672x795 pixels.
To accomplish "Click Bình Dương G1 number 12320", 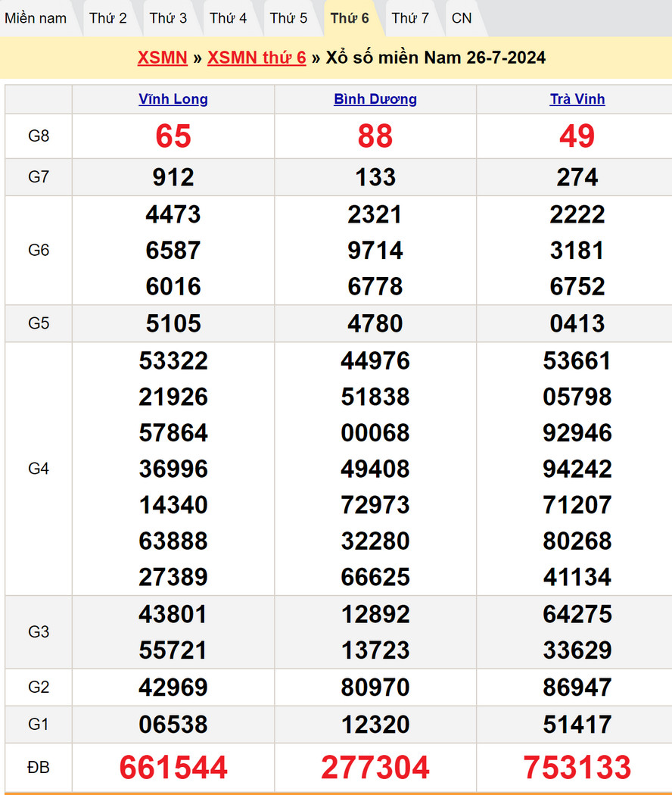I will 375,725.
